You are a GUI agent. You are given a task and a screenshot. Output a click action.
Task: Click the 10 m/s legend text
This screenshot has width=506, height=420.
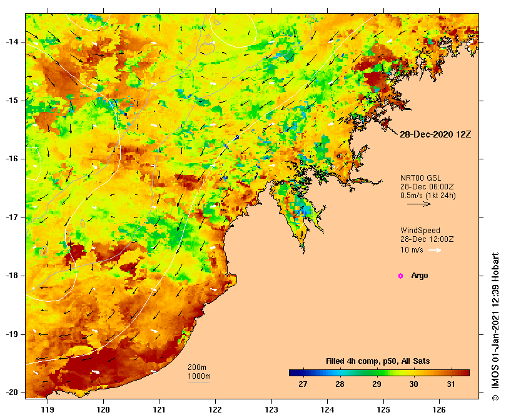412,250
